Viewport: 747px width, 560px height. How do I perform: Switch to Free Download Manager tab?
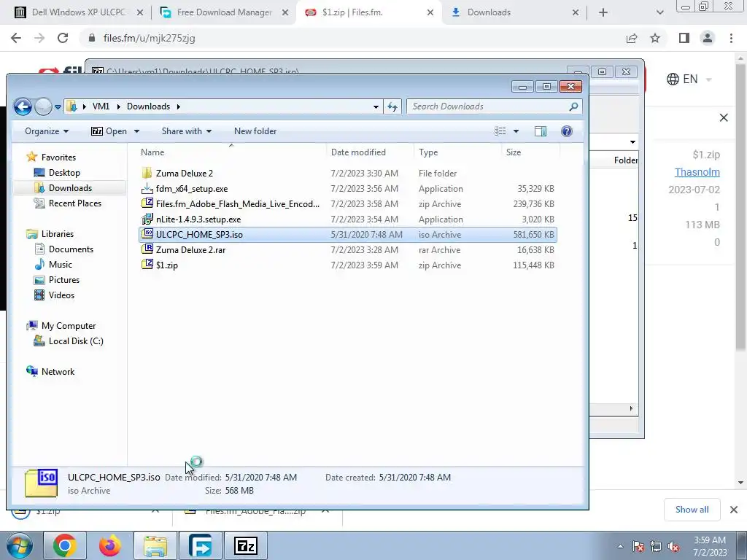(x=225, y=12)
